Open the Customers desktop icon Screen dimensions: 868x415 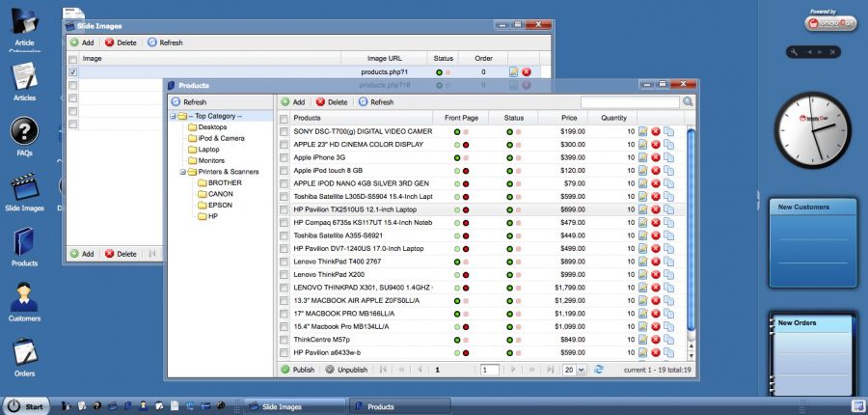(x=24, y=302)
